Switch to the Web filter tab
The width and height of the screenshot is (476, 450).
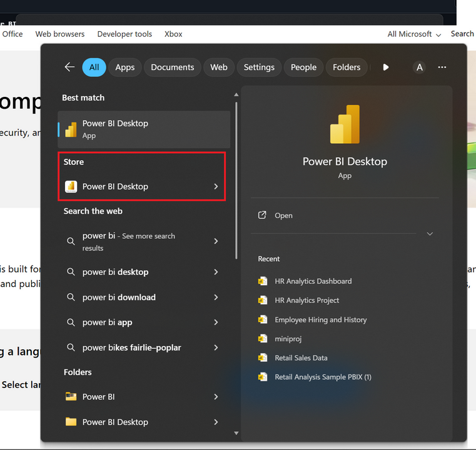point(219,67)
